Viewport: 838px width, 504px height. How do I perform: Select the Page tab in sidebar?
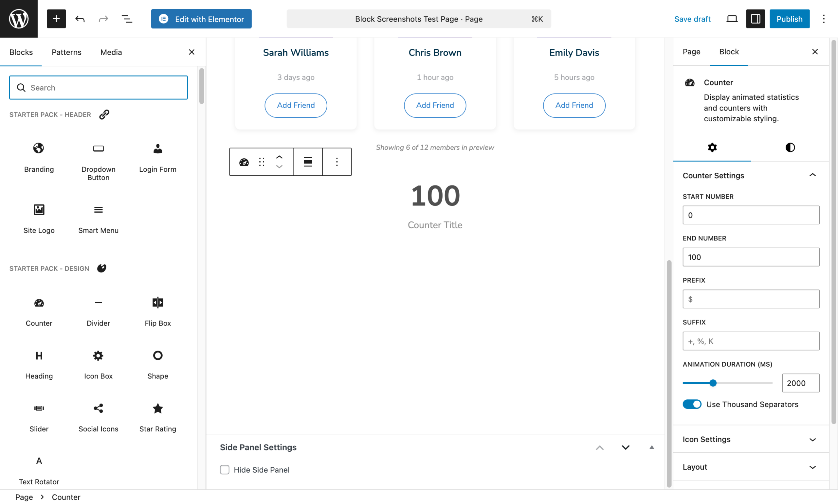[x=691, y=52]
